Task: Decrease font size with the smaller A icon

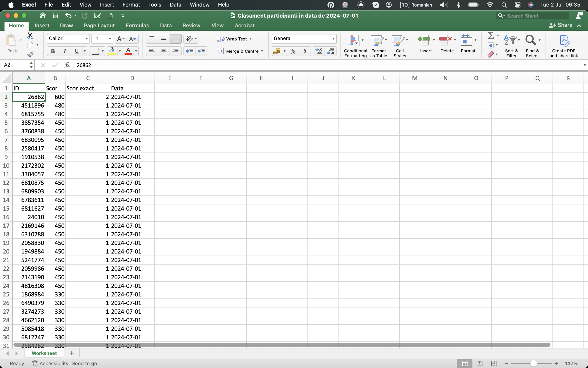Action: 133,39
